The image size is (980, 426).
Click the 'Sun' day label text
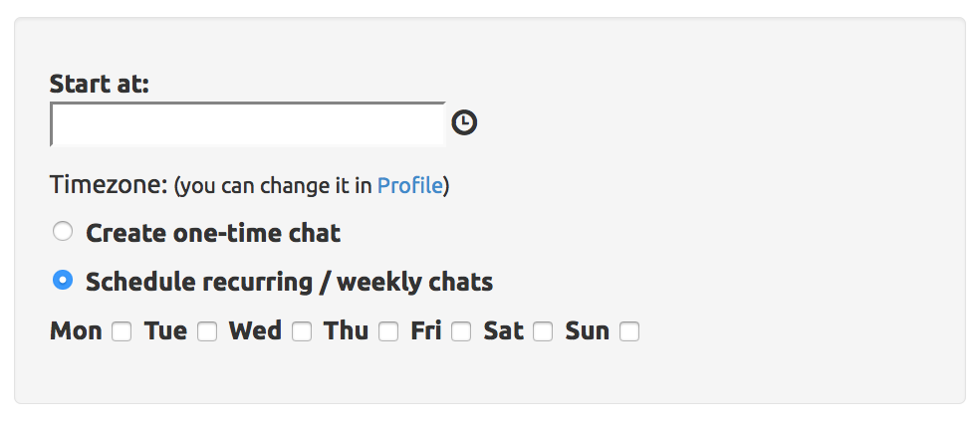click(x=587, y=331)
